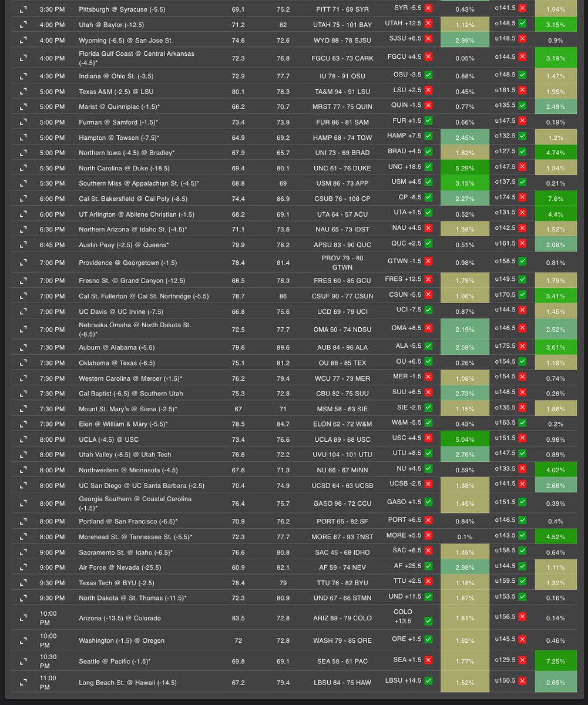The image size is (588, 705).
Task: Click 'Sacramento St. @ Idaho (-6.5)*' matchup
Action: (126, 552)
